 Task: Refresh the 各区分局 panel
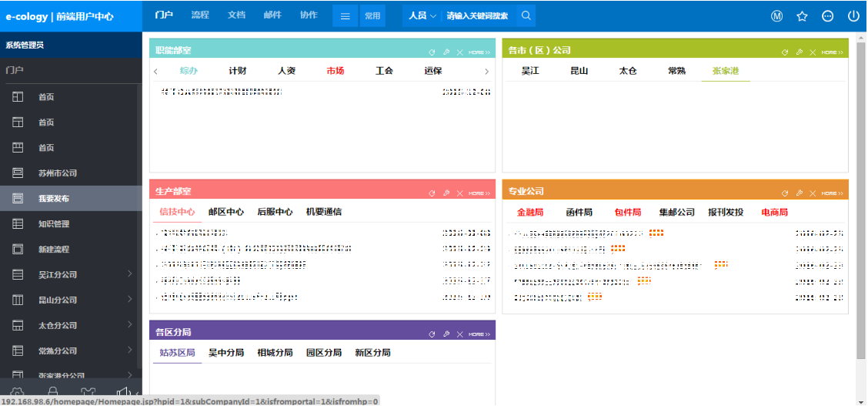(432, 334)
